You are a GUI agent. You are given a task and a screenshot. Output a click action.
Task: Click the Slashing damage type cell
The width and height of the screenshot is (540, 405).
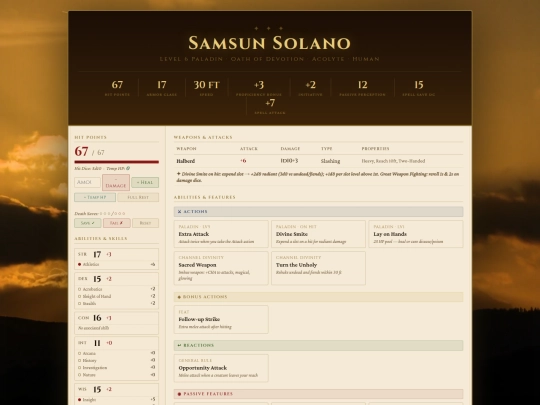[x=330, y=161]
